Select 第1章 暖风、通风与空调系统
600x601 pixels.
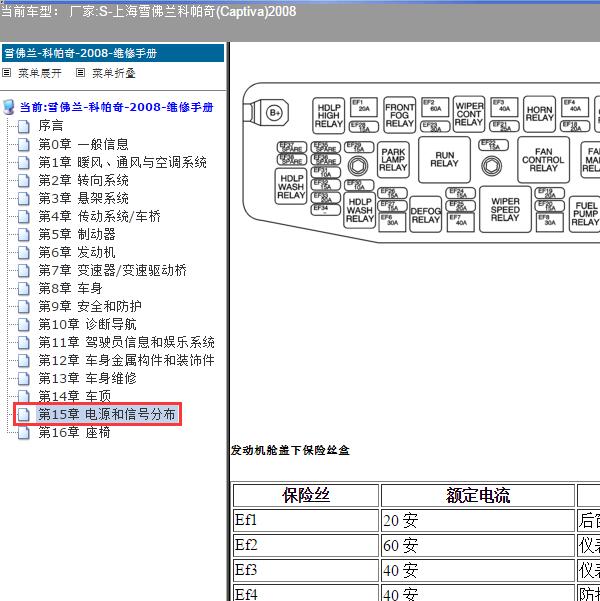122,162
